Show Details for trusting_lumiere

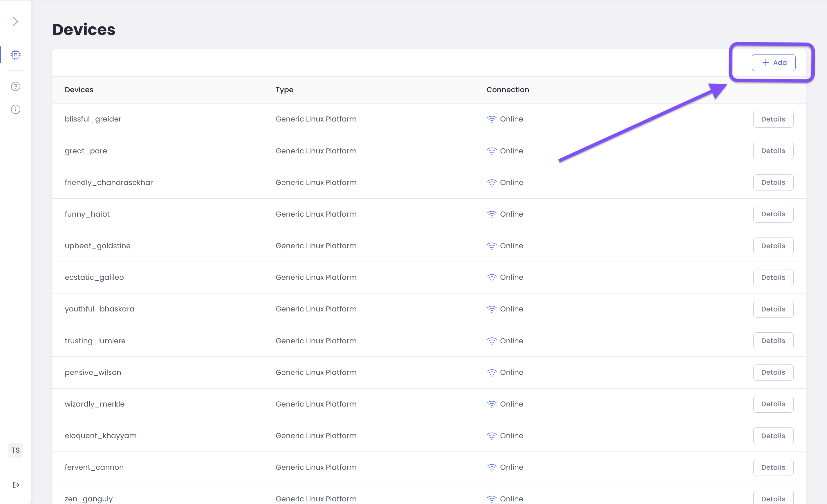[773, 341]
